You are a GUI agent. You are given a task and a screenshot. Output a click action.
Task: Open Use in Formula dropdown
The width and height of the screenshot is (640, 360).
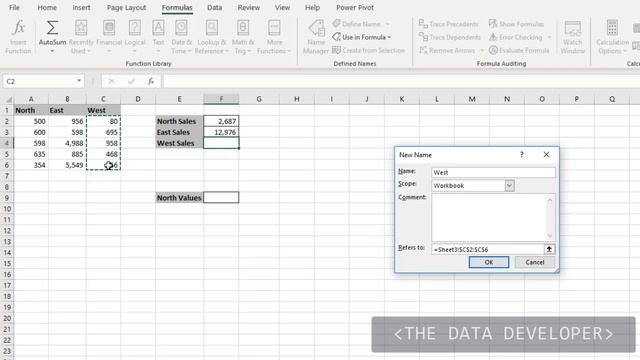tap(362, 37)
